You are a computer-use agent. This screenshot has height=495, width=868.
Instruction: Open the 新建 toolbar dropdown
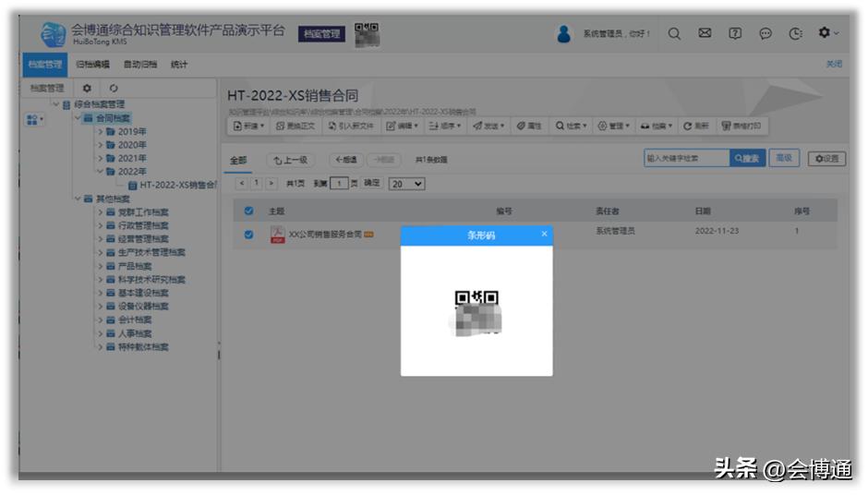click(x=248, y=126)
